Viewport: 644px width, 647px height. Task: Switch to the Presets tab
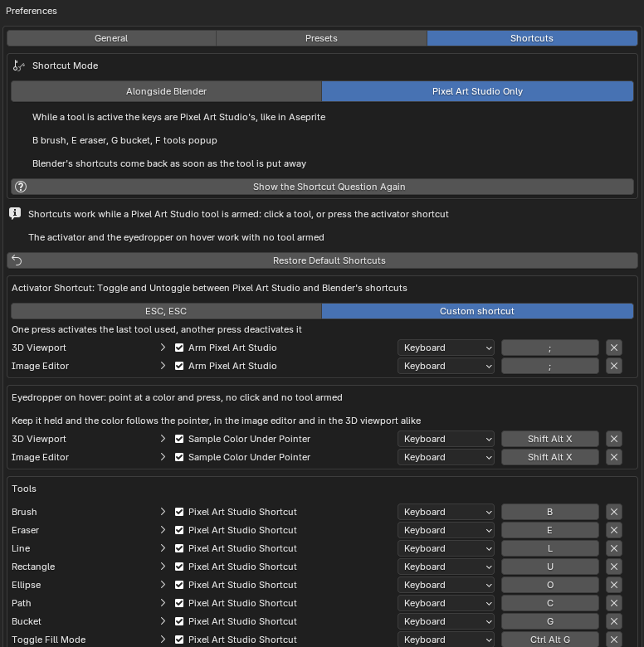point(322,38)
